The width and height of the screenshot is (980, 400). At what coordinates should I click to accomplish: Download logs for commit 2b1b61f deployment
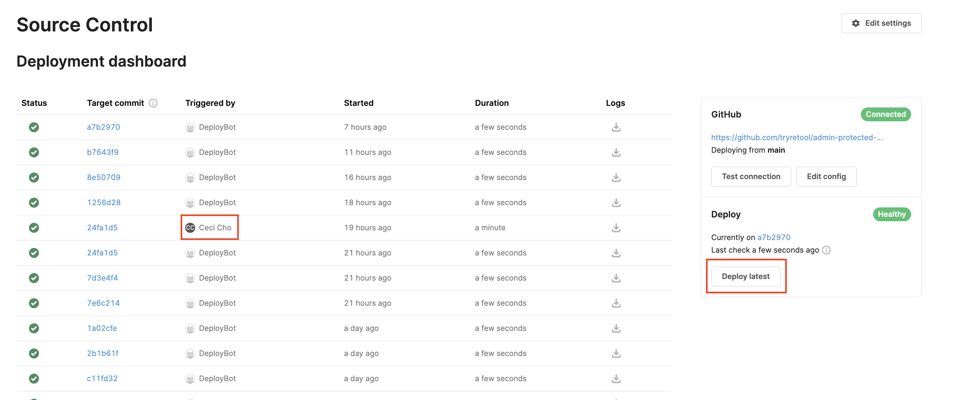(616, 353)
